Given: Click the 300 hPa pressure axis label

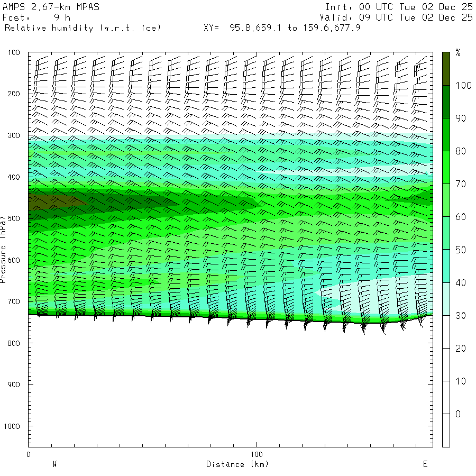Looking at the screenshot, I should (14, 135).
